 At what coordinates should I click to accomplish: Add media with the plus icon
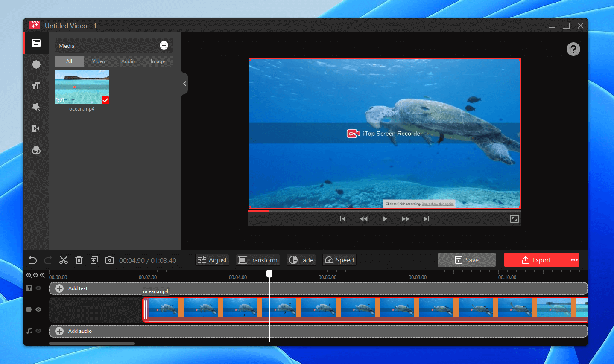click(x=164, y=45)
